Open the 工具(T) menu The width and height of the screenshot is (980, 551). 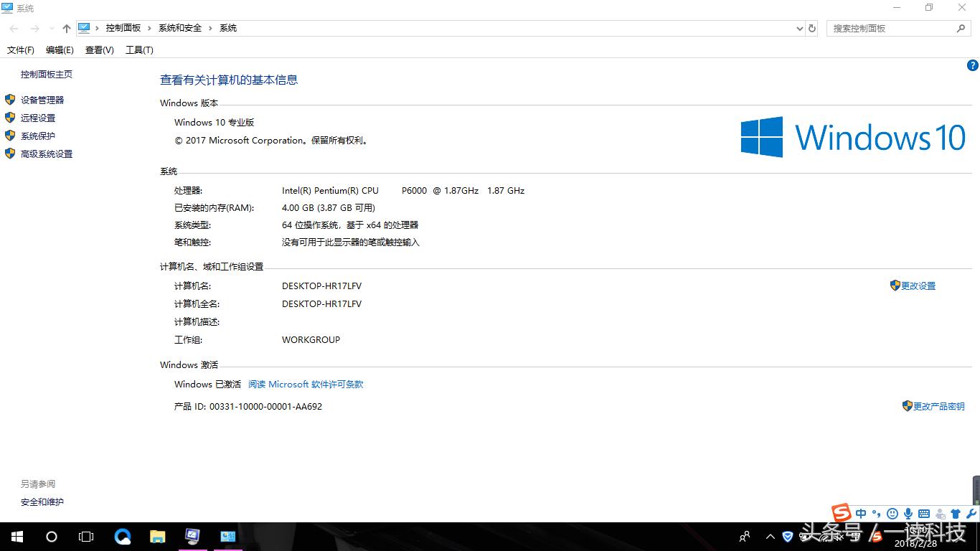coord(139,50)
